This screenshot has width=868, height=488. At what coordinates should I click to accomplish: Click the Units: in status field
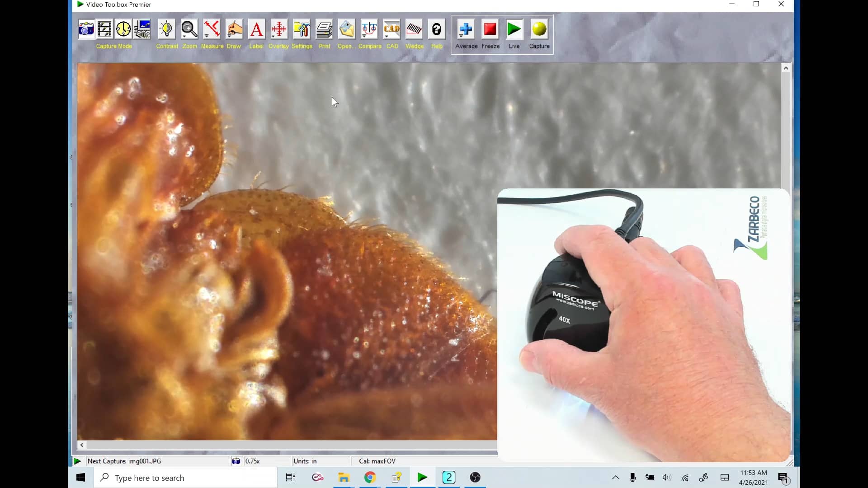click(321, 461)
